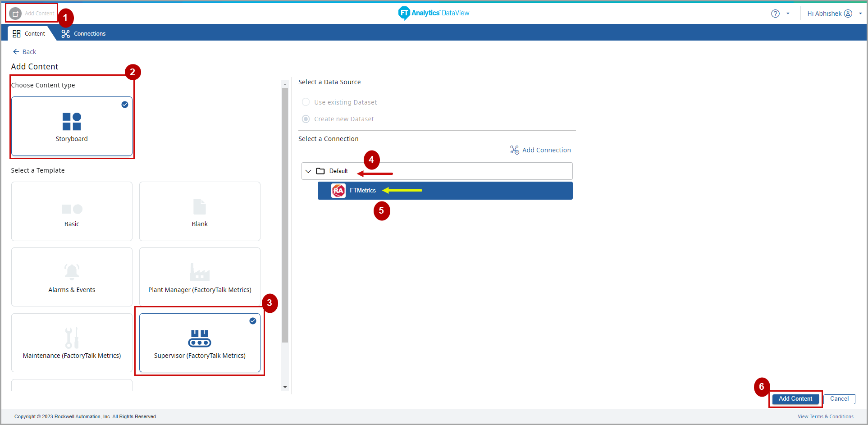868x425 pixels.
Task: Select the Storyboard content type icon
Action: click(x=72, y=122)
